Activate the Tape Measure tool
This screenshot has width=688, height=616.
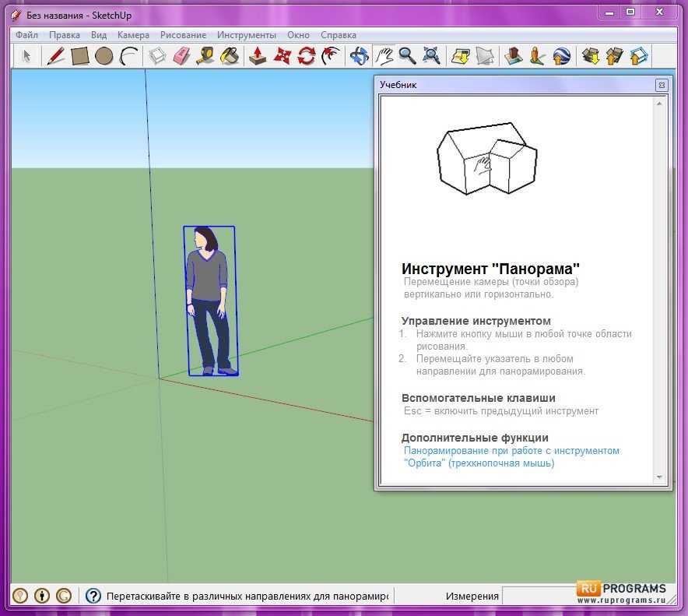point(205,56)
